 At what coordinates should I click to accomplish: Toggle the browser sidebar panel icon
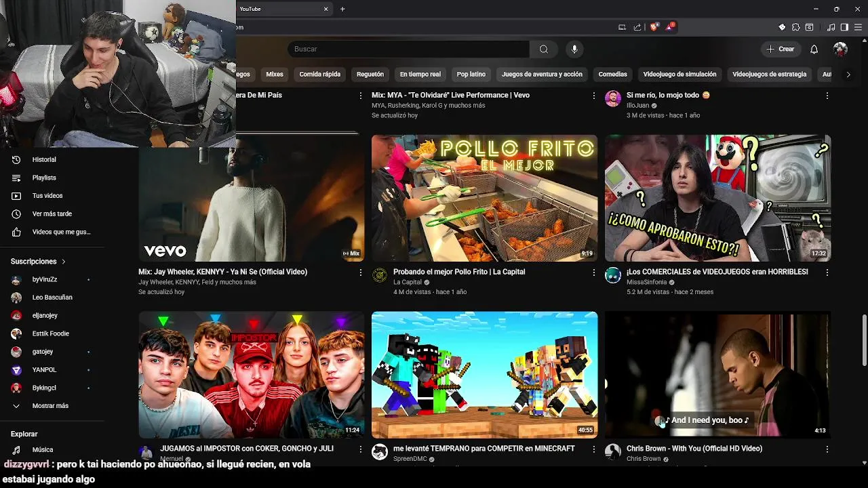point(844,27)
